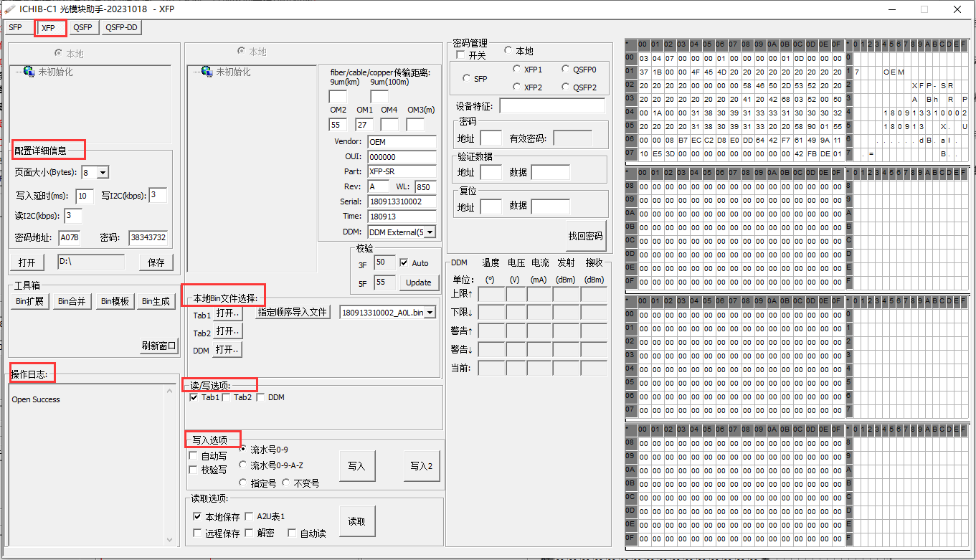
Task: Select the 流水号0-9-A-Z radio option
Action: click(243, 465)
